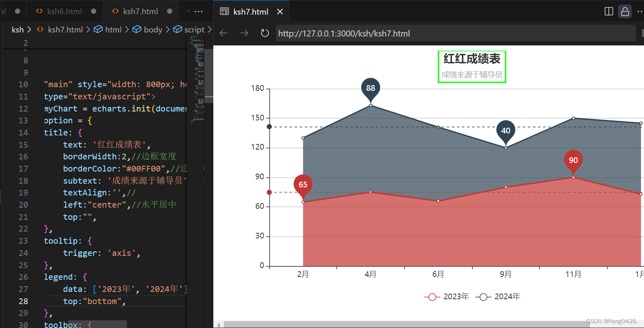
Task: Click the borderColor:"#00FF00" code line
Action: [125, 169]
